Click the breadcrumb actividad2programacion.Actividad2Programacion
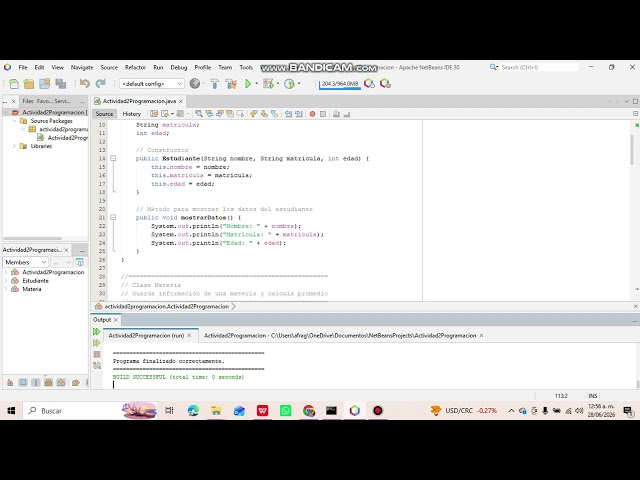The height and width of the screenshot is (480, 640). [167, 307]
